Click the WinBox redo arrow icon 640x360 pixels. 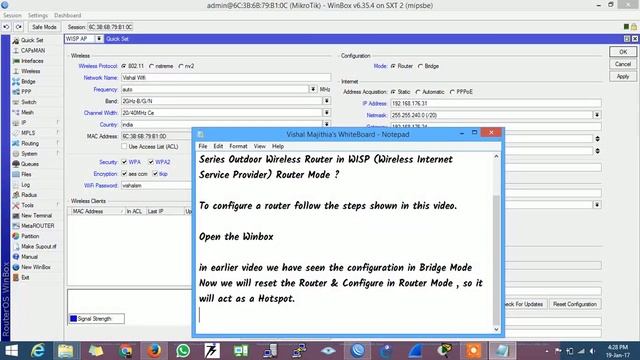coord(19,27)
